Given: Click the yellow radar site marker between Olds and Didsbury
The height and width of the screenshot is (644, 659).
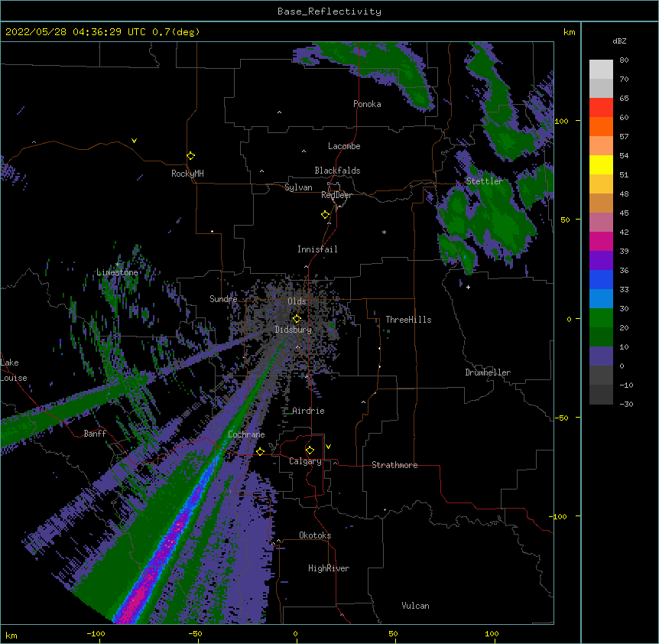Looking at the screenshot, I should pos(297,319).
